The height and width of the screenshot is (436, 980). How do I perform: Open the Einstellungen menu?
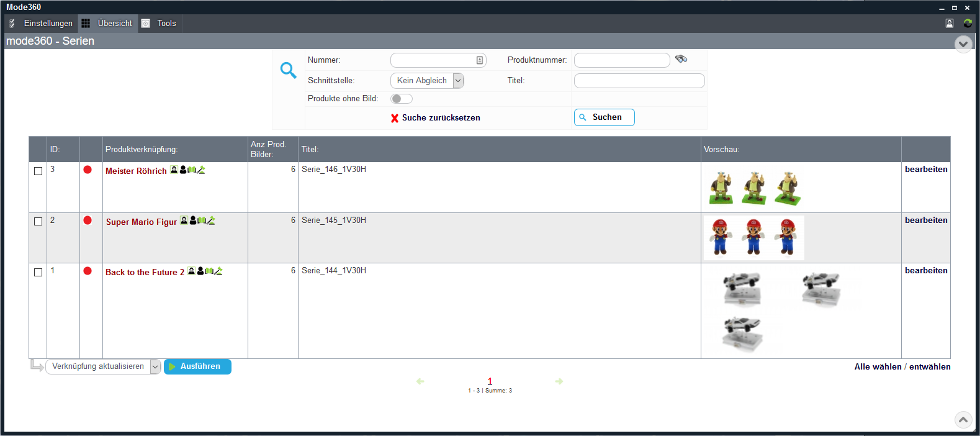tap(41, 23)
